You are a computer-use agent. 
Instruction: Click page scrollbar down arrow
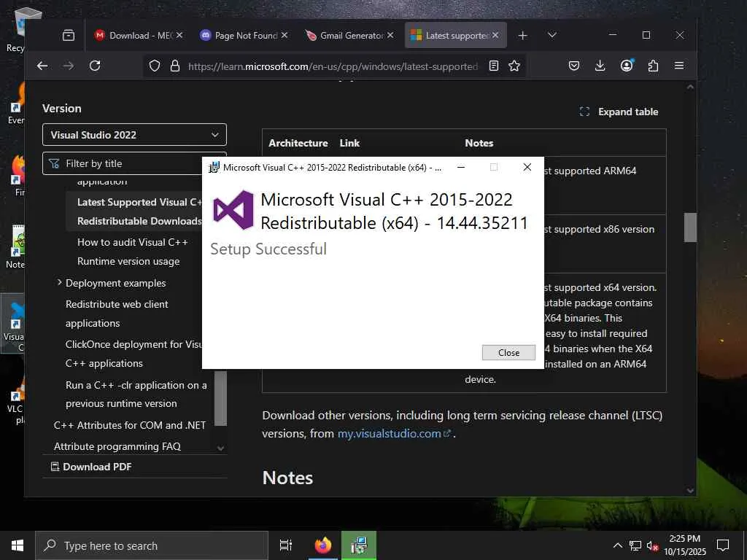tap(690, 490)
